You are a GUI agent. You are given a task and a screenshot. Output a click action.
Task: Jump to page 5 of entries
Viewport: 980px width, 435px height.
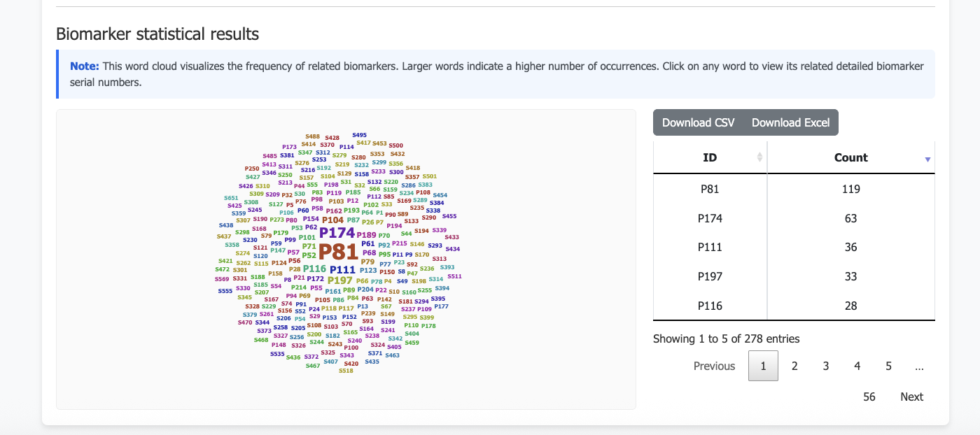tap(888, 366)
